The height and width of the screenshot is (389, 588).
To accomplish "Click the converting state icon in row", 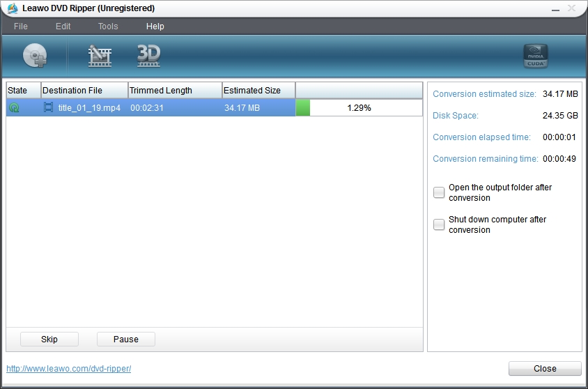I will 14,108.
